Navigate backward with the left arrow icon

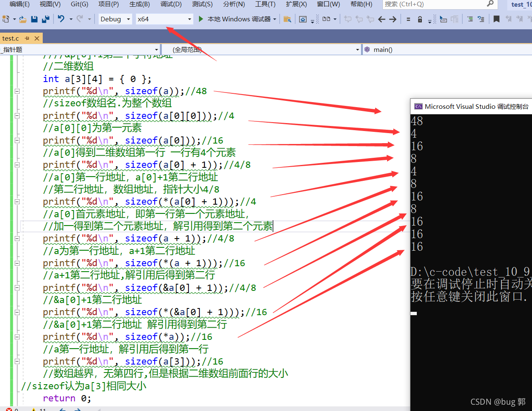coord(382,19)
